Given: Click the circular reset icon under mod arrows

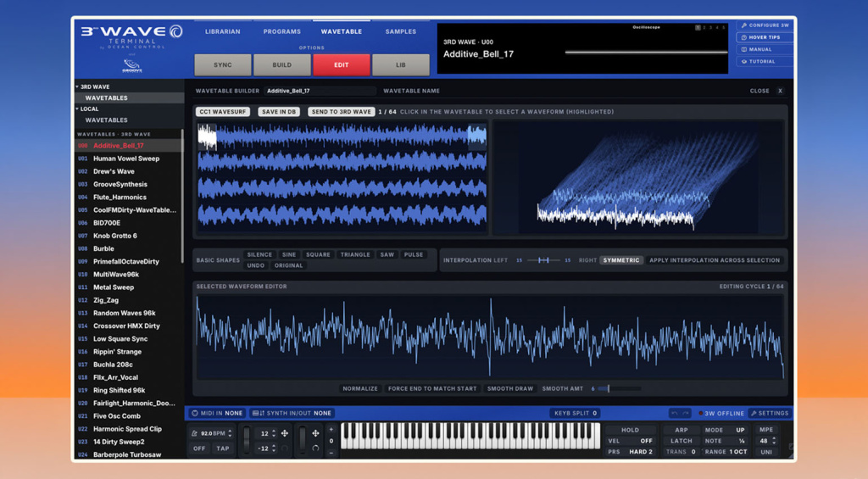Looking at the screenshot, I should [x=315, y=448].
